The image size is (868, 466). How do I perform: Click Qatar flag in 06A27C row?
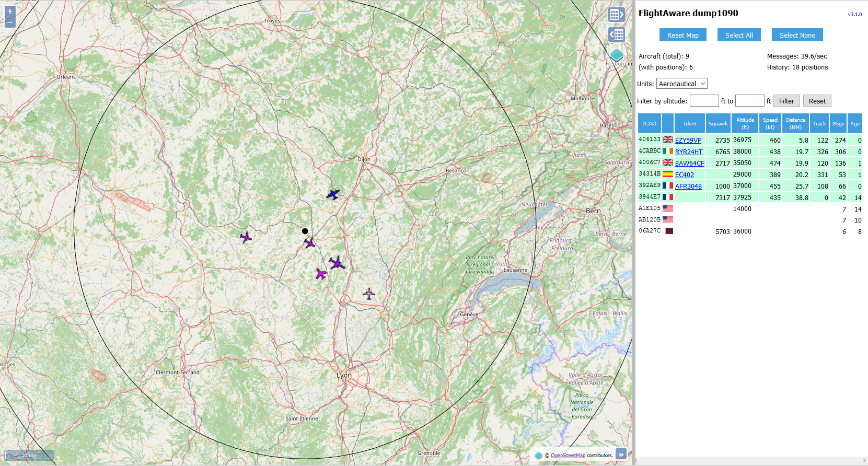[669, 231]
